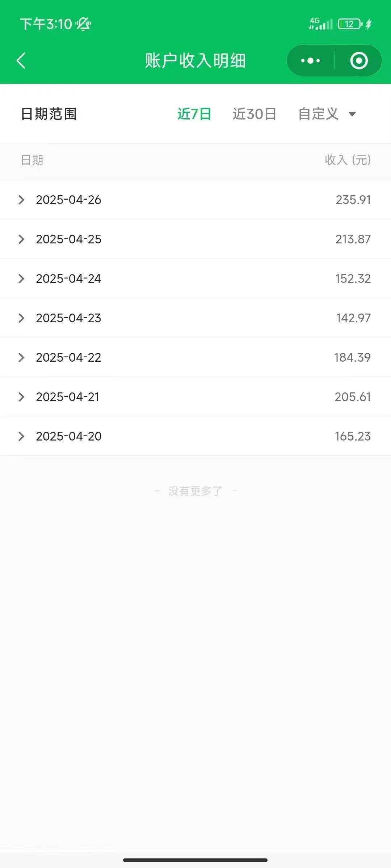The height and width of the screenshot is (868, 391).
Task: Tap the charging bolt icon
Action: pyautogui.click(x=369, y=24)
